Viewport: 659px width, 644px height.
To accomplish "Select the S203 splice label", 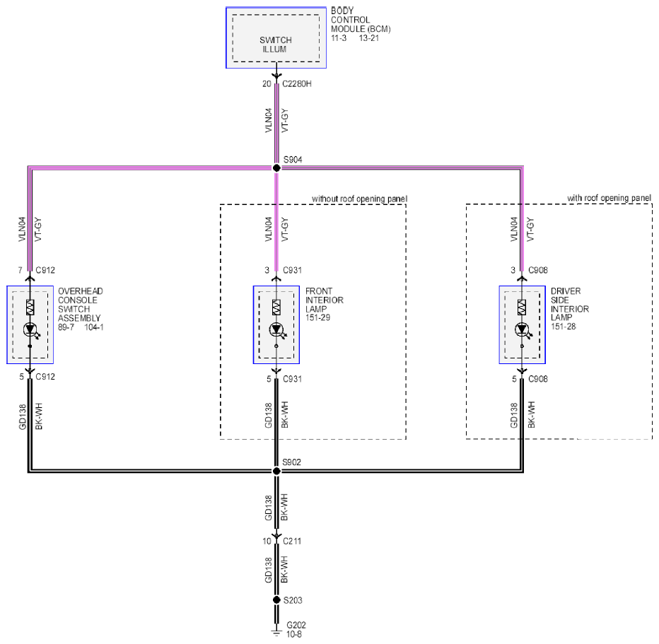I will click(293, 600).
